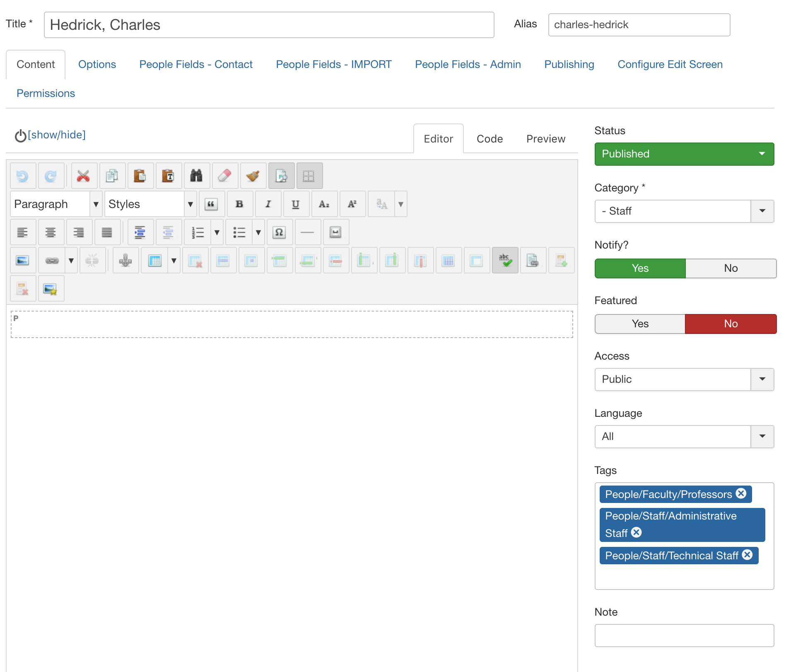Click the Insert Link chain icon
The width and height of the screenshot is (791, 672).
52,261
